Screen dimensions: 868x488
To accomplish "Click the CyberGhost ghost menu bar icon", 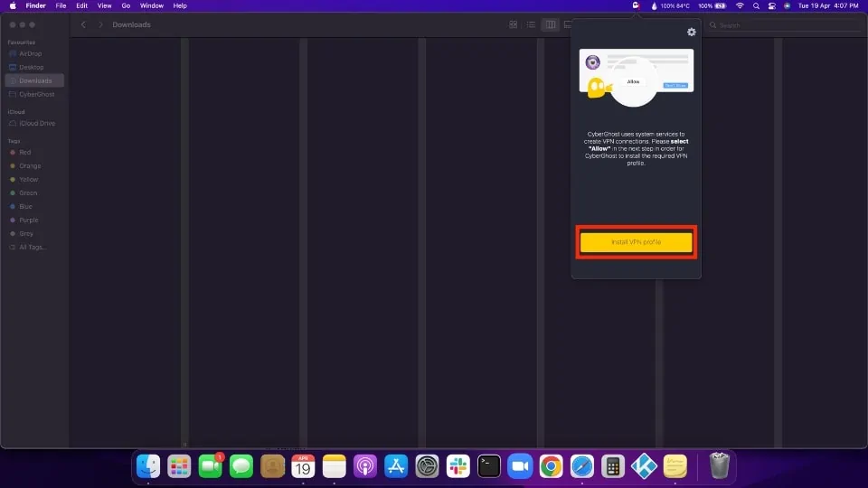I will (636, 5).
